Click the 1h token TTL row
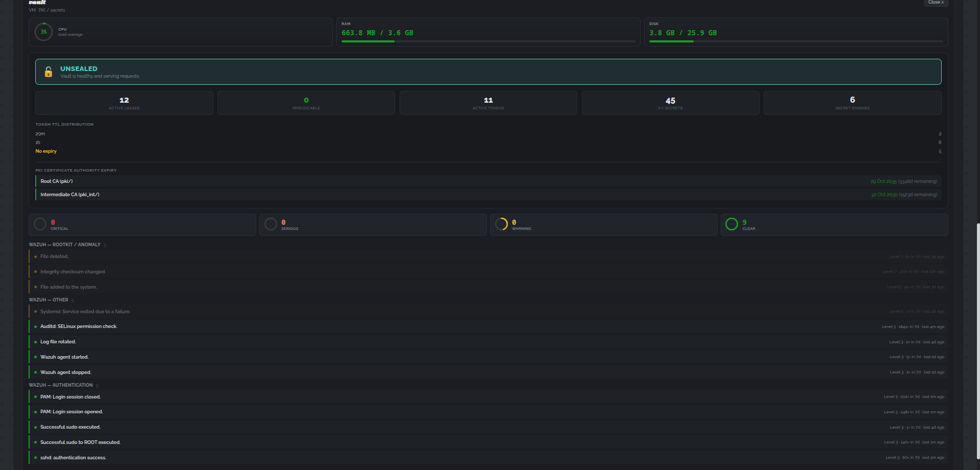 [488, 143]
